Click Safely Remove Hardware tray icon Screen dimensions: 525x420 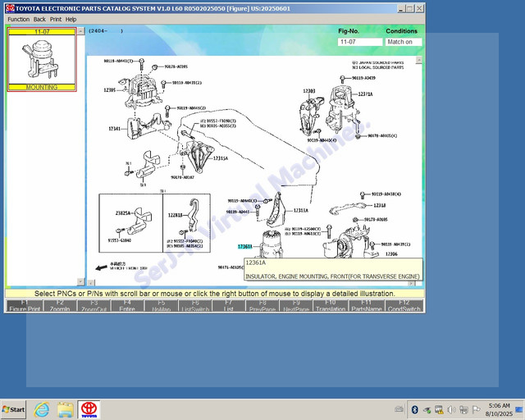(x=427, y=409)
